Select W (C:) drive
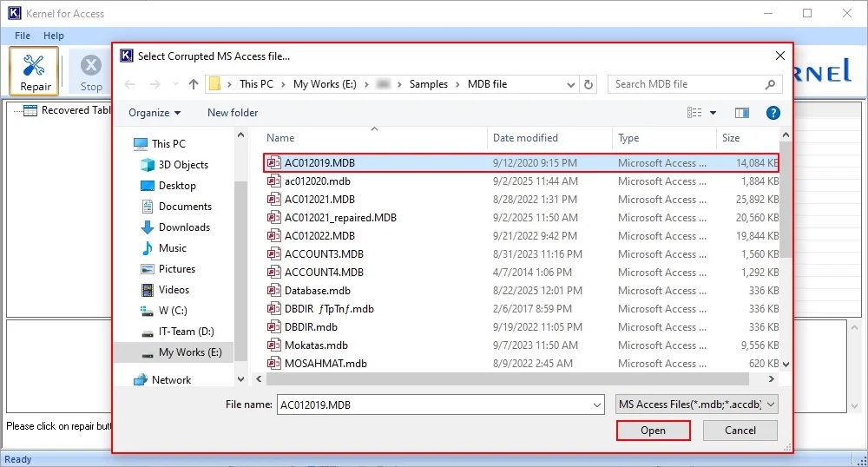This screenshot has width=868, height=467. tap(164, 311)
